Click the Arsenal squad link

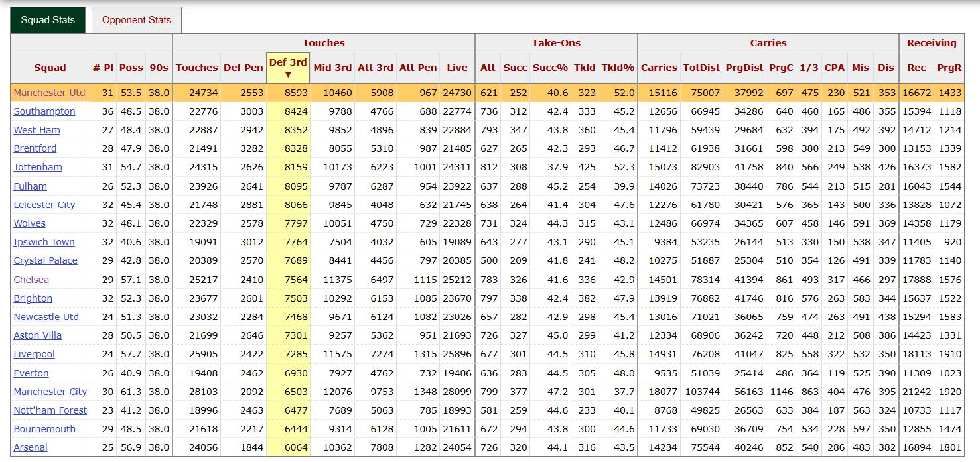pos(31,447)
